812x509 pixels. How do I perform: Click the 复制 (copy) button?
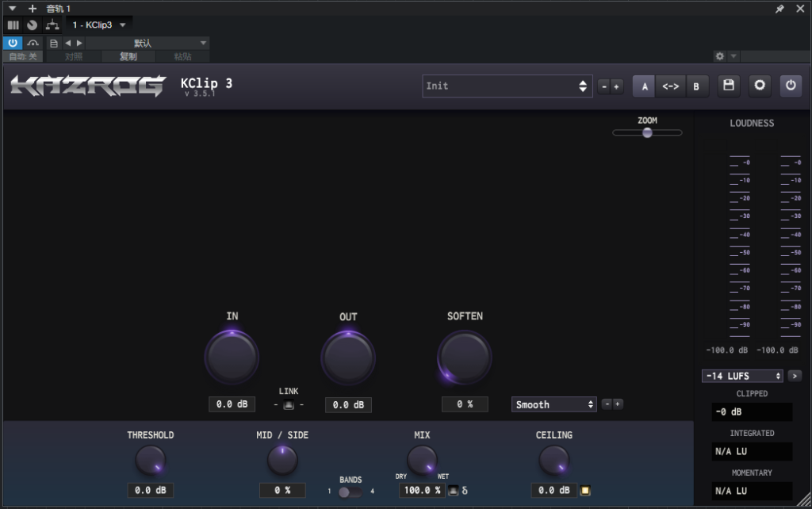click(128, 56)
